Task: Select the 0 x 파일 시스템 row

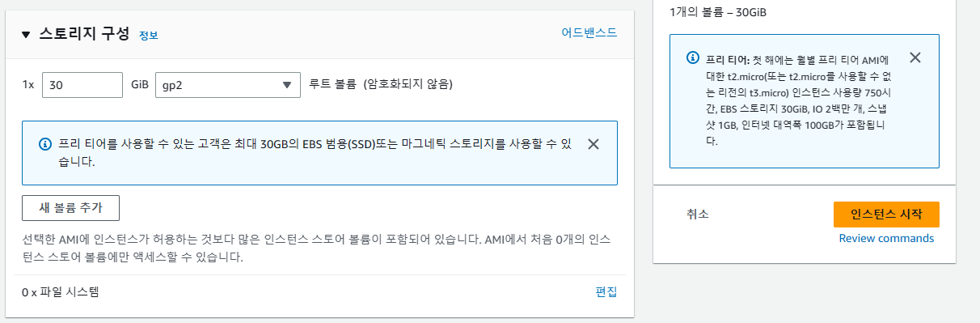Action: (x=319, y=292)
